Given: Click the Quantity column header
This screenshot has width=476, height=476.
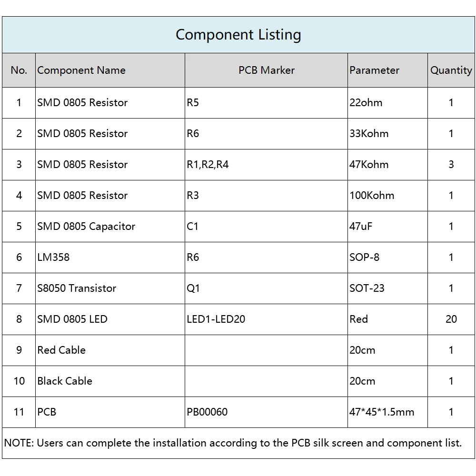Looking at the screenshot, I should pyautogui.click(x=451, y=70).
